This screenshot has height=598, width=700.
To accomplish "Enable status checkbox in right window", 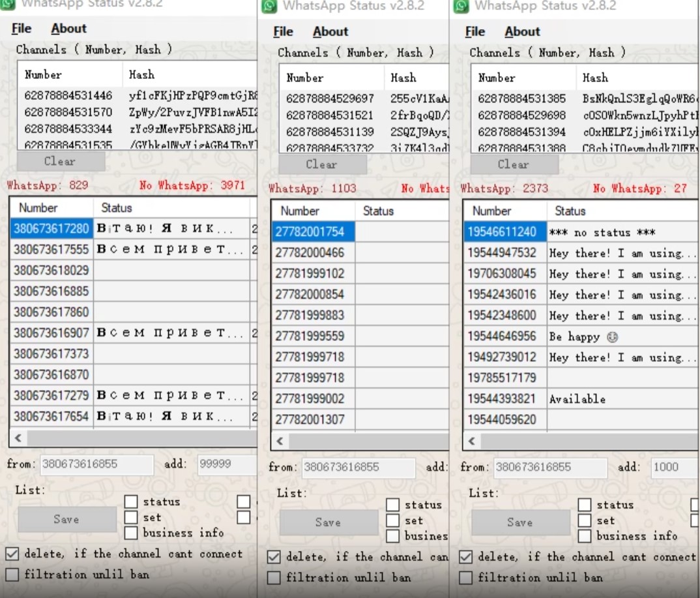I will point(585,505).
